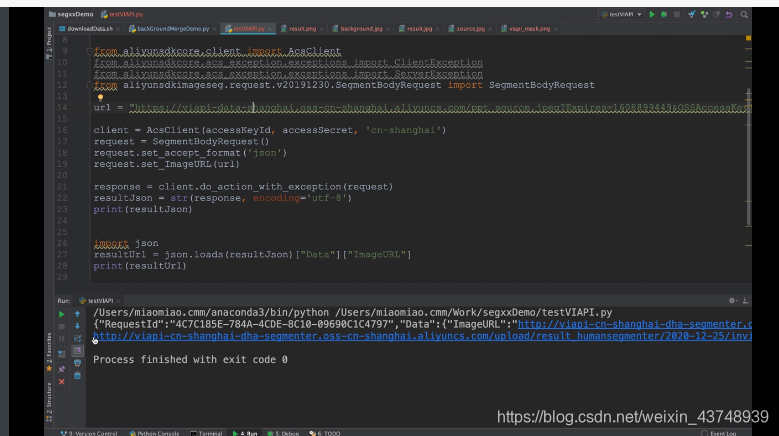This screenshot has width=779, height=436.
Task: Open the printed result URL link
Action: point(422,336)
